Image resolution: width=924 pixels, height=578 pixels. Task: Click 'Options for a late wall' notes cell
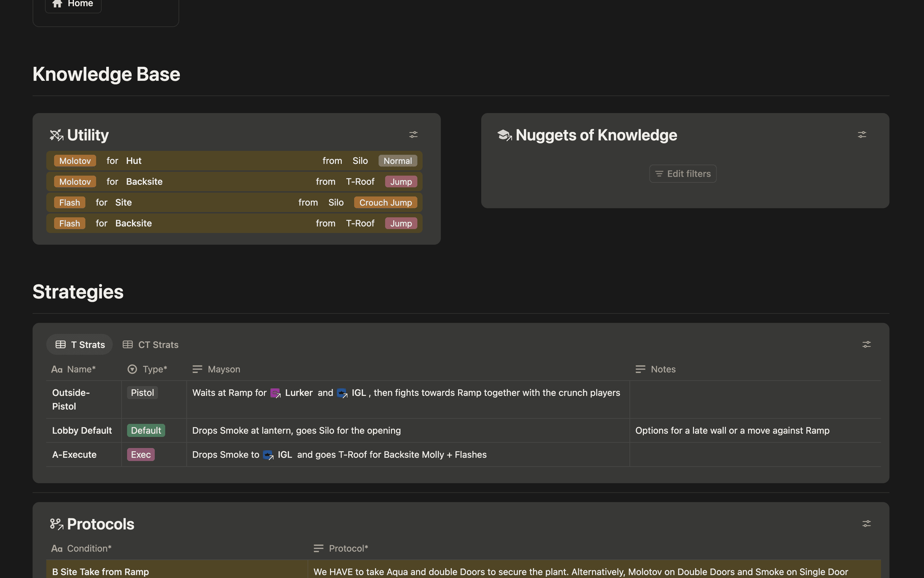coord(755,431)
